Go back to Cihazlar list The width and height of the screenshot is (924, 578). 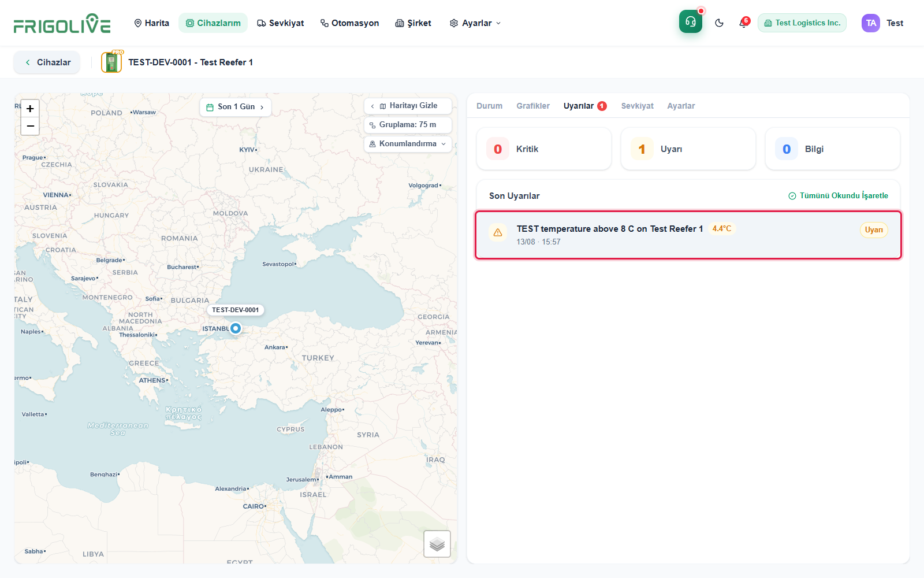tap(47, 62)
